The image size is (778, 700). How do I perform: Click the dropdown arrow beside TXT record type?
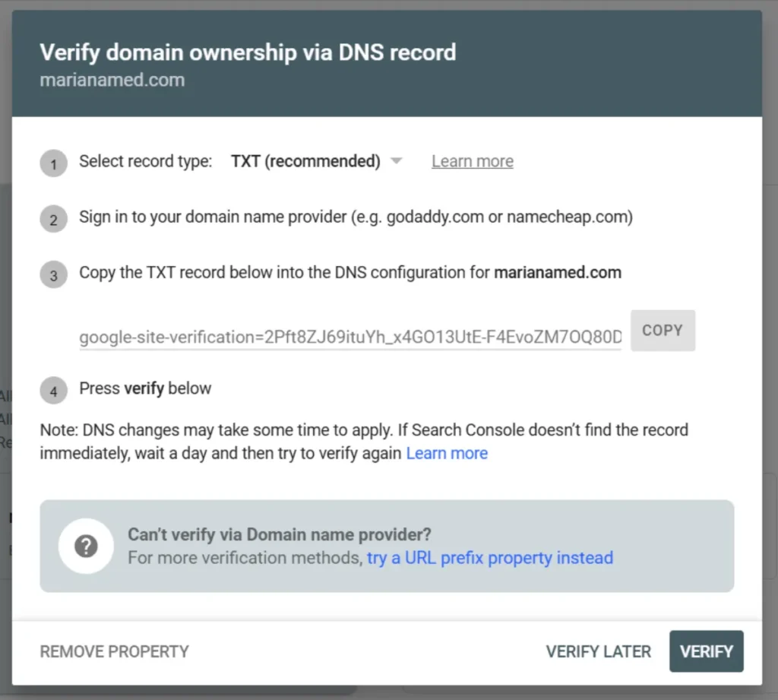coord(396,161)
